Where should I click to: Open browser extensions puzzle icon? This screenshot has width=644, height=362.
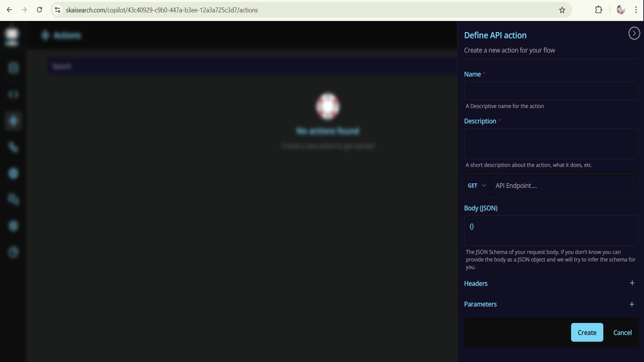(598, 10)
